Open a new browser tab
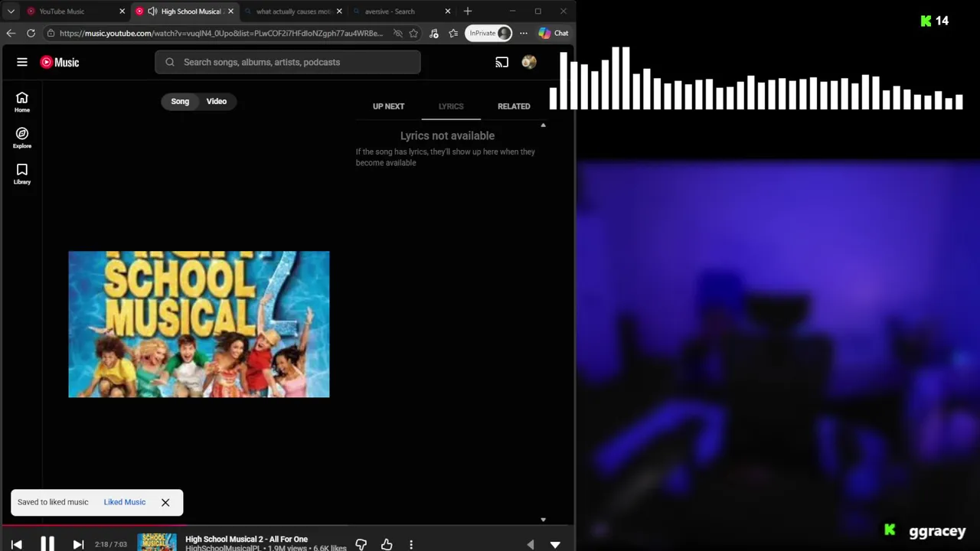The image size is (980, 551). (468, 11)
